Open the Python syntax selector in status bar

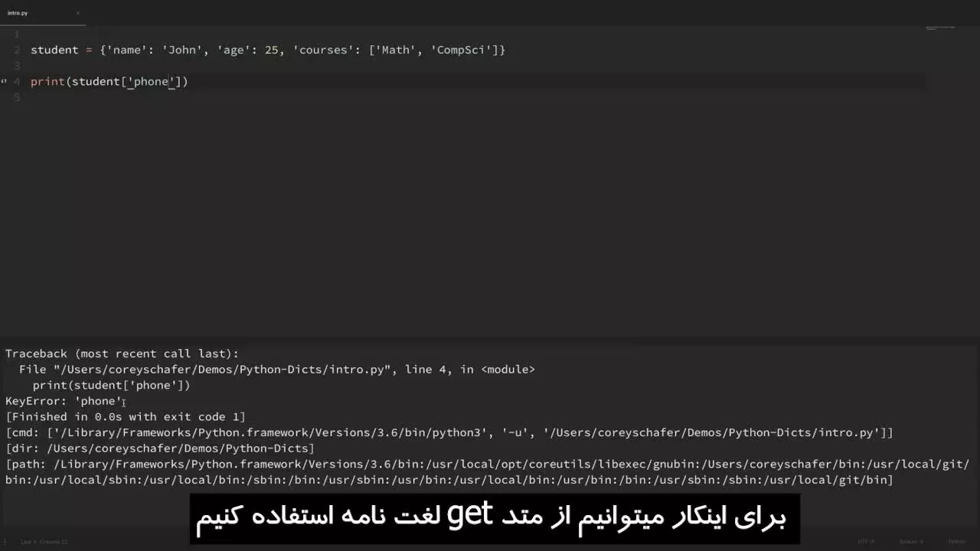click(956, 542)
